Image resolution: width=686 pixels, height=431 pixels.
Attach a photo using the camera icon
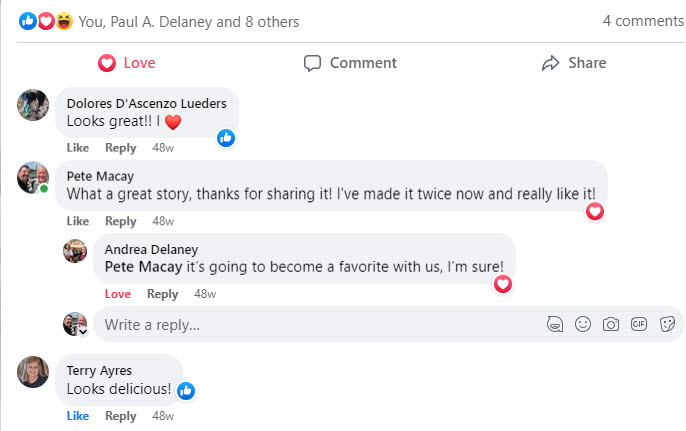click(611, 324)
